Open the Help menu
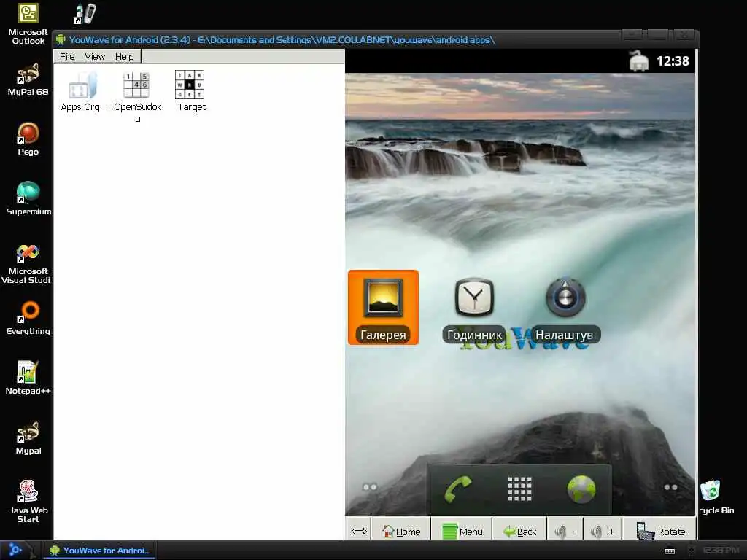This screenshot has width=747, height=560. pyautogui.click(x=124, y=57)
